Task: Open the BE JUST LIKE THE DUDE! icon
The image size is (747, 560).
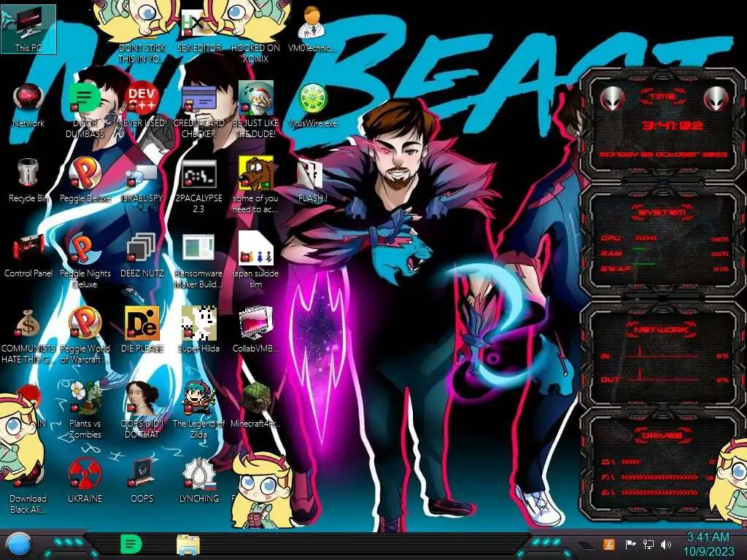Action: (x=255, y=111)
